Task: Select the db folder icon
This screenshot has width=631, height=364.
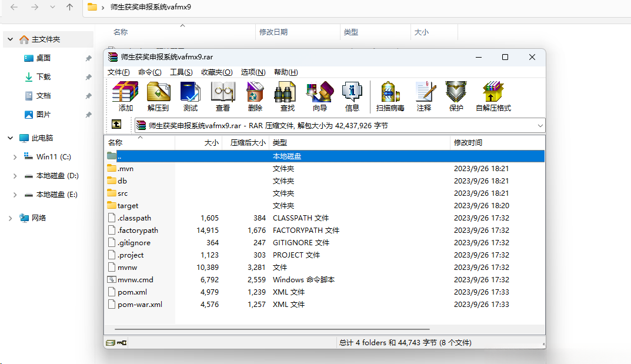Action: tap(112, 181)
